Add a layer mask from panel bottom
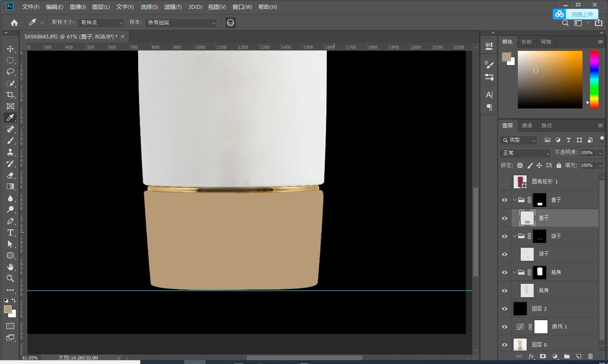Viewport: 608px width, 364px height. [543, 356]
